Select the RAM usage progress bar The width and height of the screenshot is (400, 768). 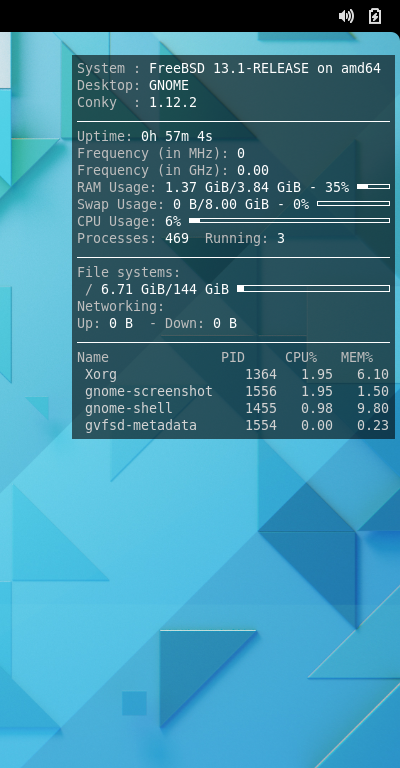pos(374,187)
